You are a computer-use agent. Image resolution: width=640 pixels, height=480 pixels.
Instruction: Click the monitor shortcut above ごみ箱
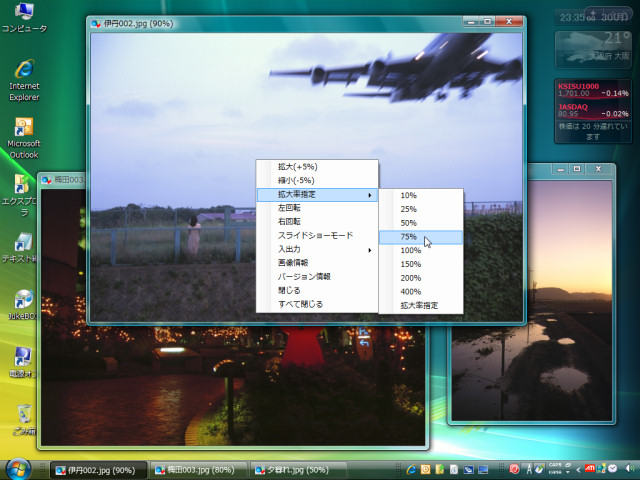(23, 362)
